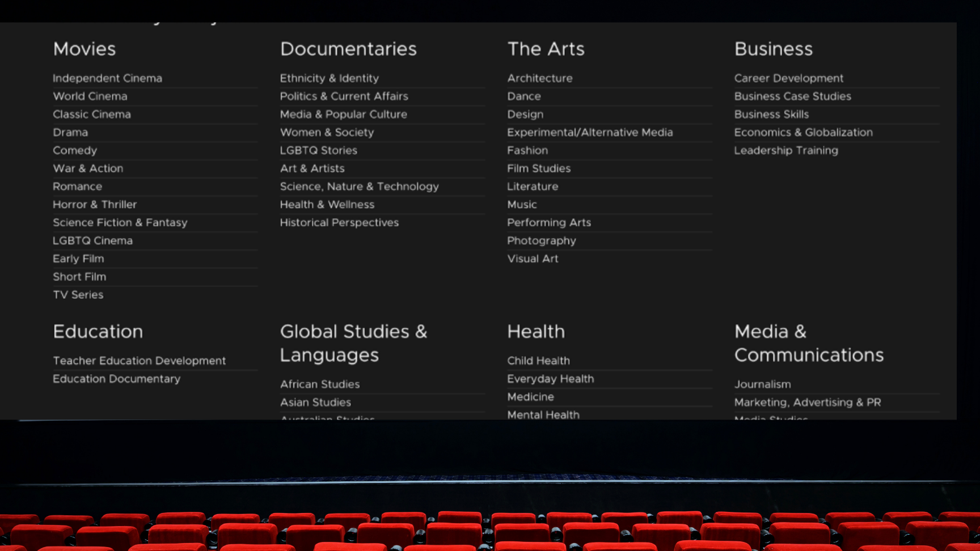The image size is (980, 551).
Task: Select Economics & Globalization
Action: click(803, 133)
